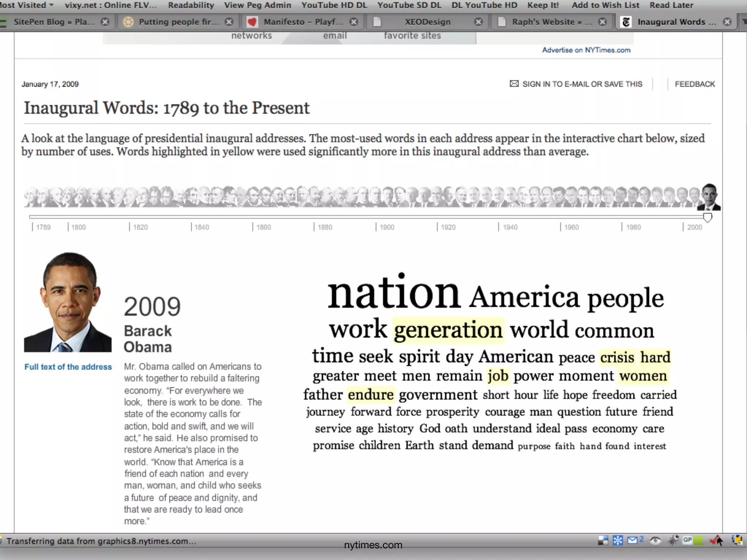Switch to Raph's Website tab

(547, 22)
